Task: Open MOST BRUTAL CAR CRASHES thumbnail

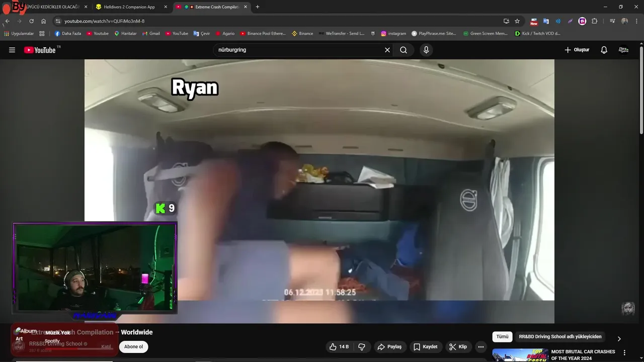Action: pyautogui.click(x=520, y=355)
